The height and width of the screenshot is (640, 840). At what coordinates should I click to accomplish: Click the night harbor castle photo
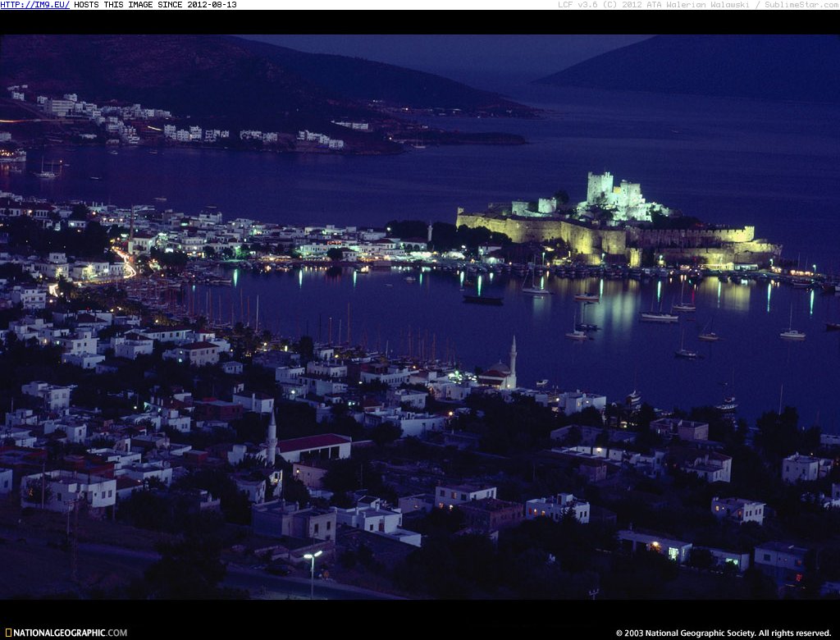tap(420, 317)
